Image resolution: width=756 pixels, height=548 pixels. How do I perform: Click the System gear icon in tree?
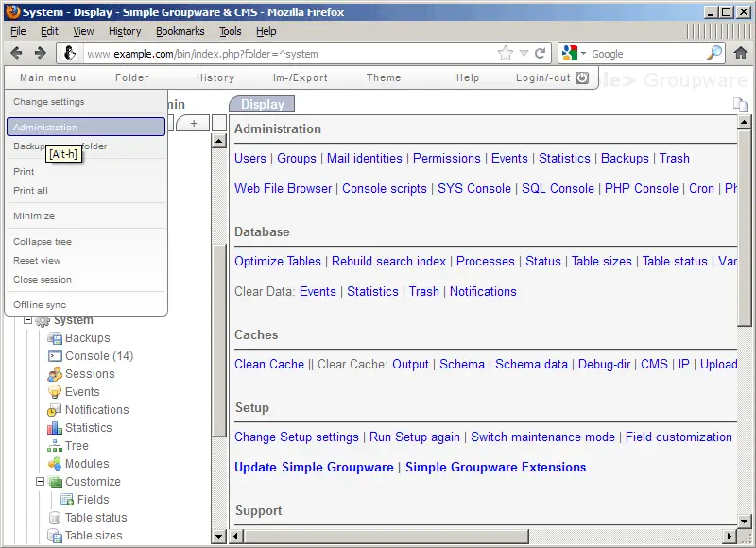point(43,321)
